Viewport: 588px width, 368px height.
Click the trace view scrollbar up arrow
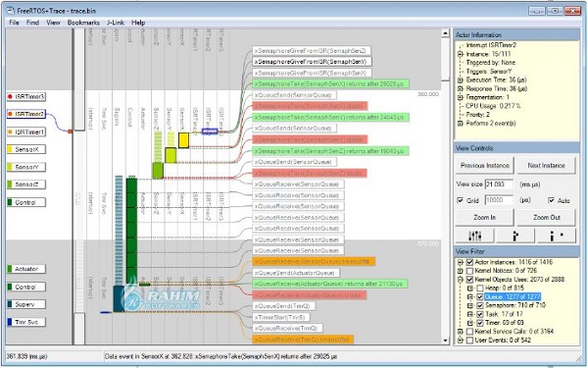pyautogui.click(x=445, y=33)
